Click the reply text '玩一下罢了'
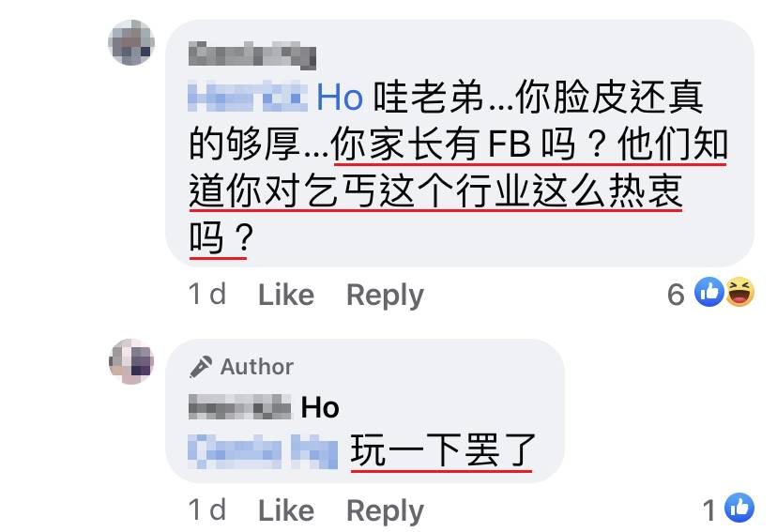 tap(443, 450)
